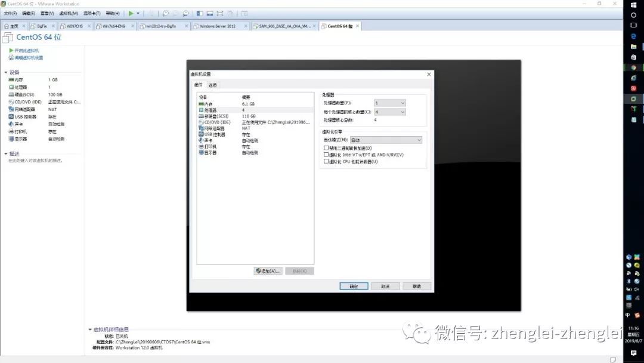
Task: Collapse the 设备 devices section in sidebar
Action: point(6,72)
